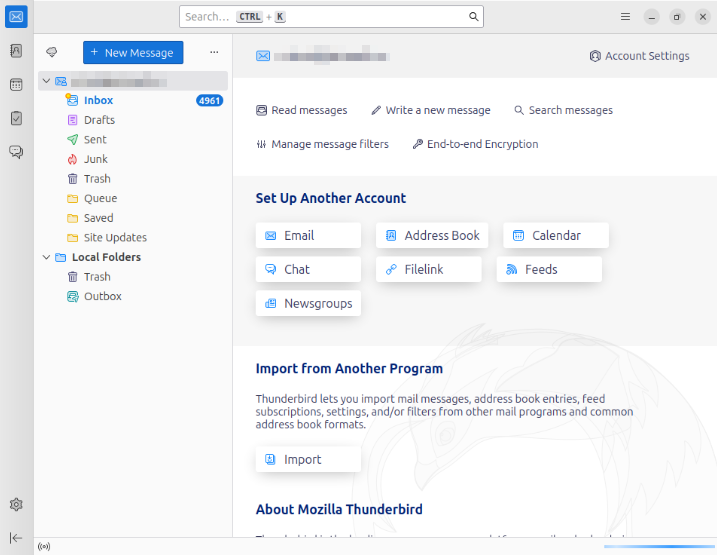The width and height of the screenshot is (717, 555).
Task: Open the folder pane options menu
Action: point(214,52)
